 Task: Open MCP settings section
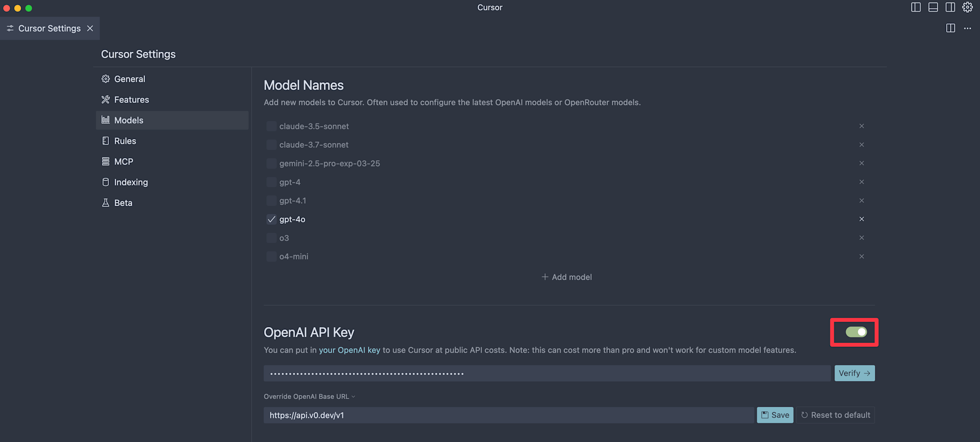pos(172,162)
